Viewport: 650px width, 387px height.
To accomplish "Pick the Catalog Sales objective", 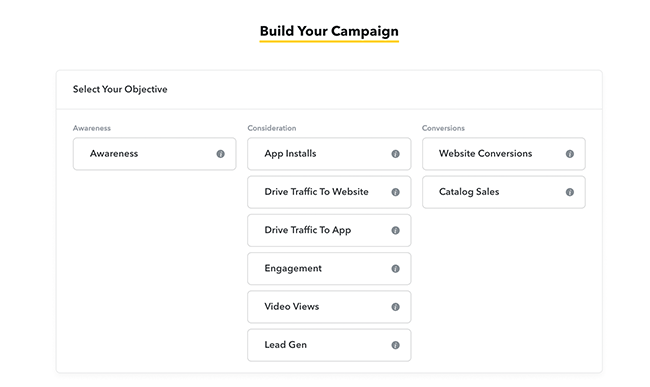I will (504, 192).
